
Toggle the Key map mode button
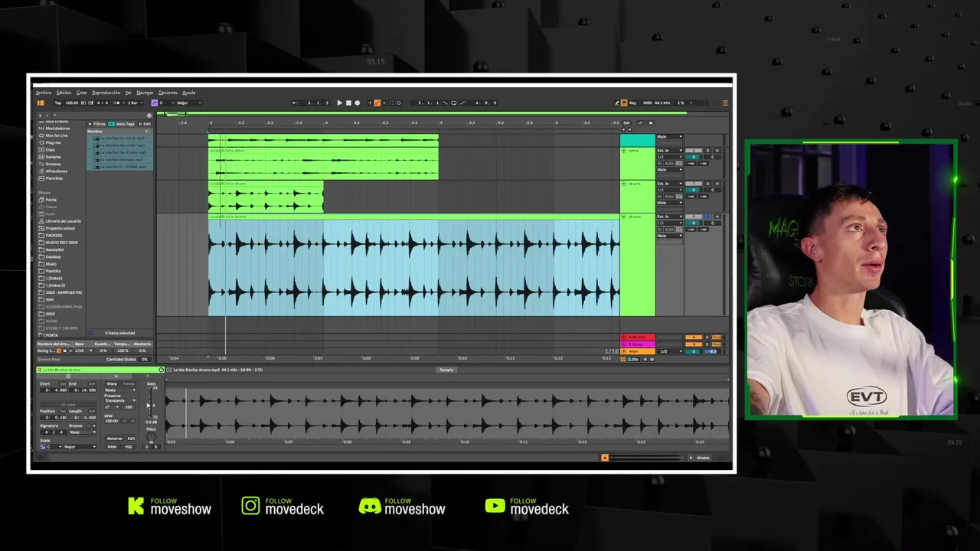point(632,103)
